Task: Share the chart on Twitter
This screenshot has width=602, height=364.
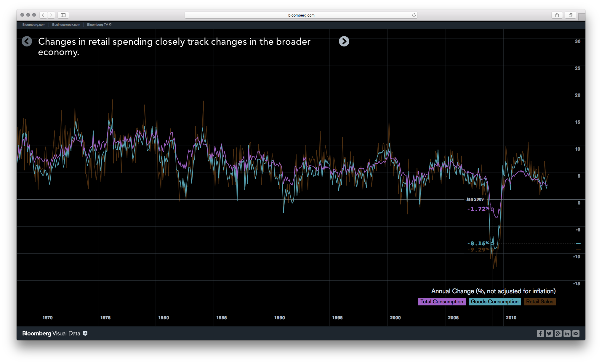Action: pyautogui.click(x=549, y=334)
